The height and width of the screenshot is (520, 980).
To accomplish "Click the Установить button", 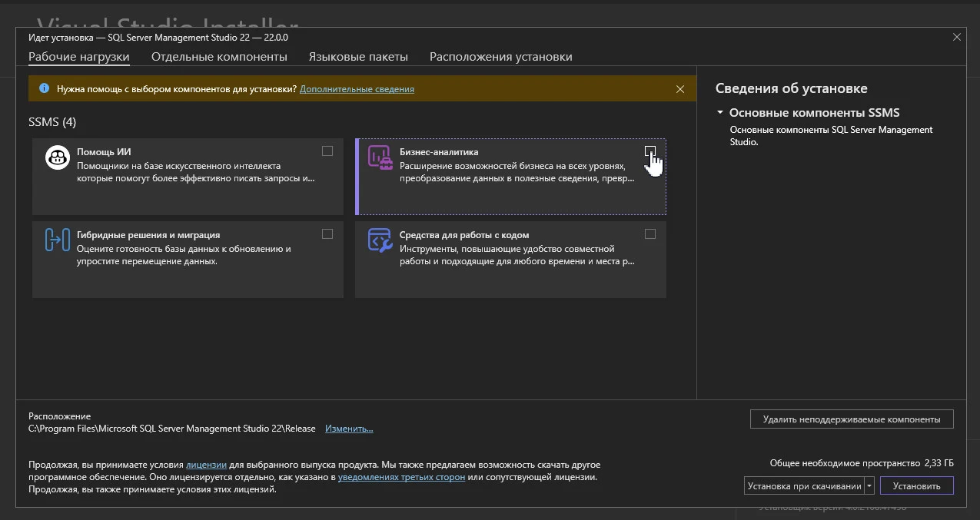I will pyautogui.click(x=916, y=485).
